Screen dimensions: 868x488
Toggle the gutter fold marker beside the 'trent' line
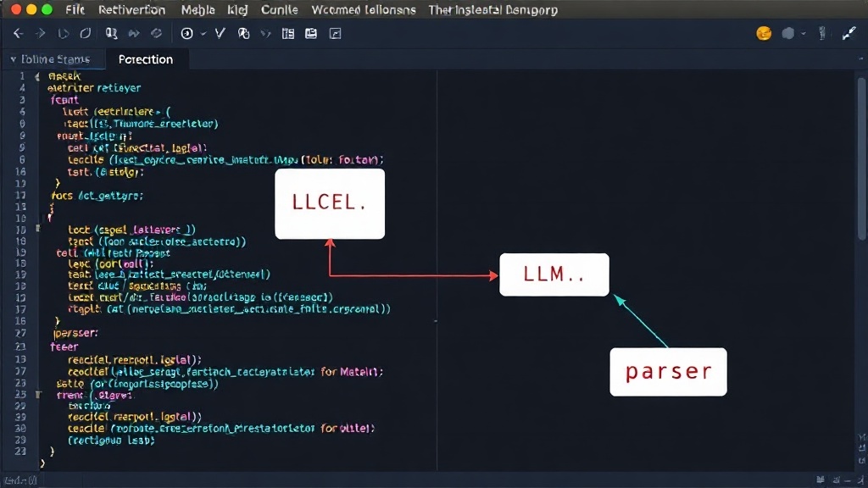(x=37, y=395)
